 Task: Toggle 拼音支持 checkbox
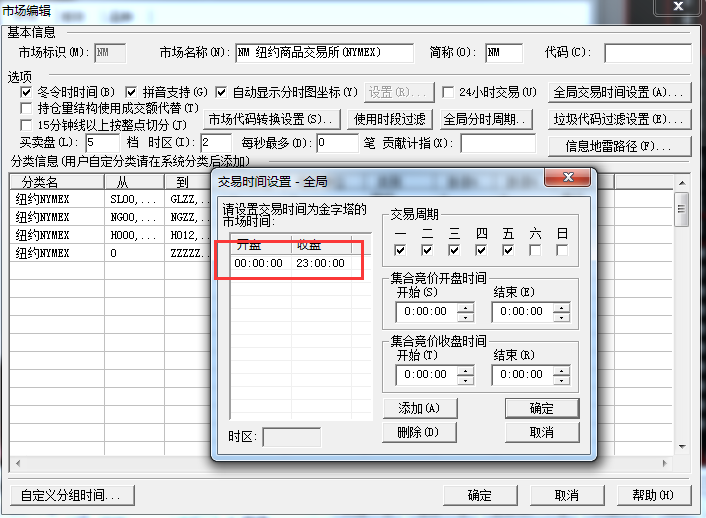pyautogui.click(x=131, y=92)
